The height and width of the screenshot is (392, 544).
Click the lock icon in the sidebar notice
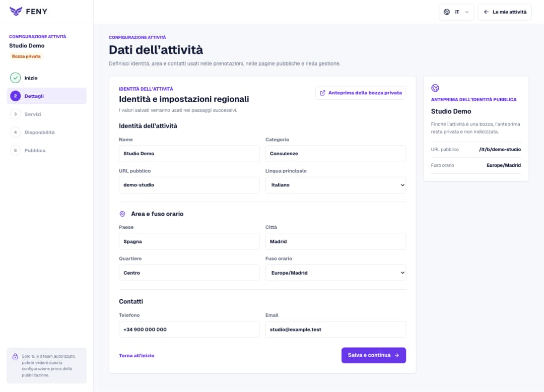tap(15, 356)
